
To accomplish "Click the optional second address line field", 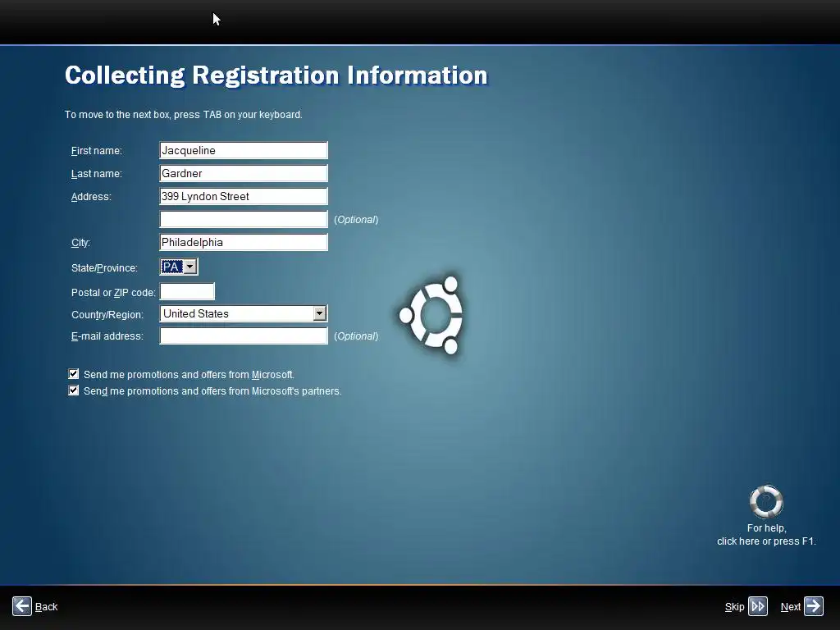I will coord(243,219).
